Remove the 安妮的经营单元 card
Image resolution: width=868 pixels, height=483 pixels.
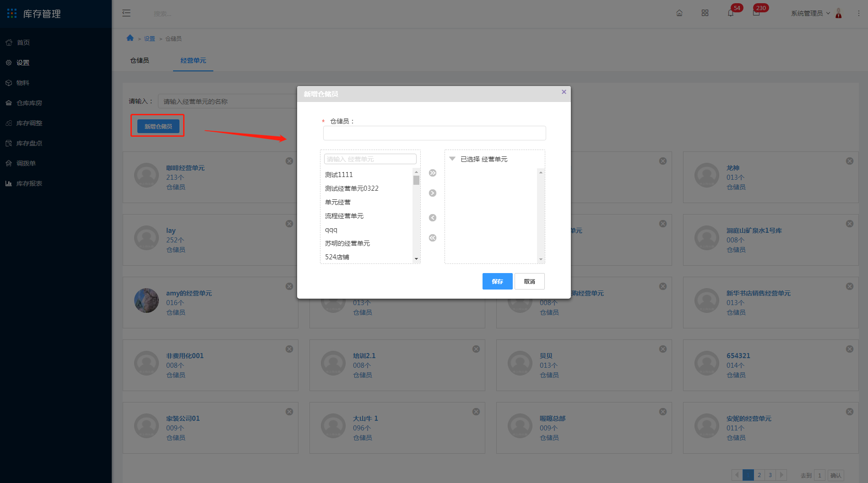click(x=850, y=412)
